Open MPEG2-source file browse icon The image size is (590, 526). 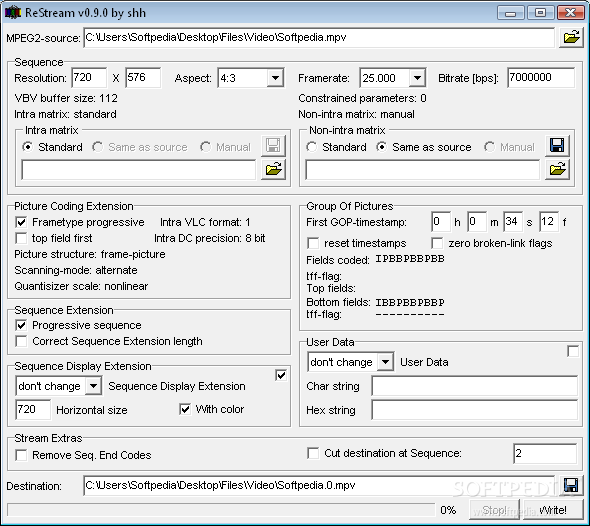(x=571, y=37)
